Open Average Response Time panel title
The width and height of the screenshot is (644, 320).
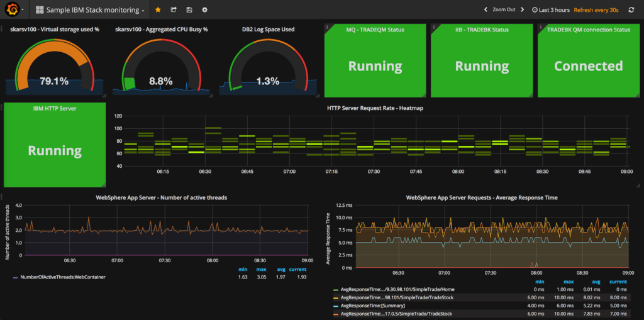coord(482,197)
